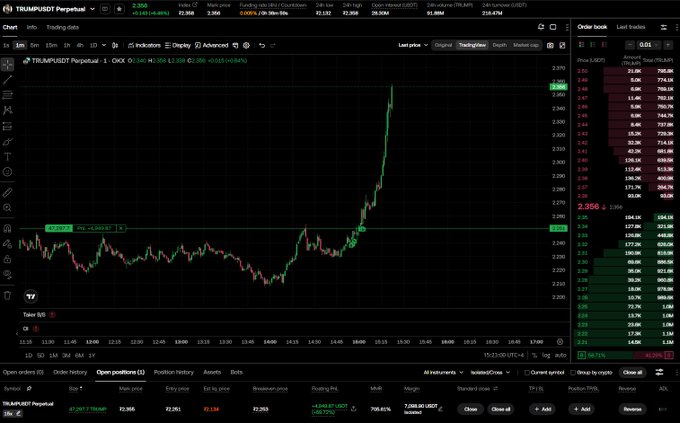Open the Fibonacci retracement tools
The height and width of the screenshot is (423, 680).
point(7,95)
